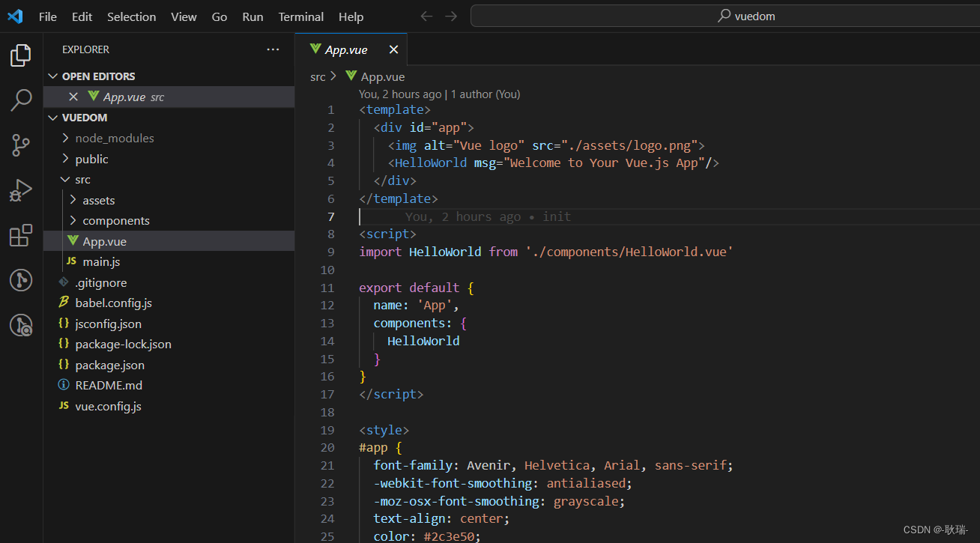
Task: Open the Extensions marketplace icon
Action: [20, 235]
